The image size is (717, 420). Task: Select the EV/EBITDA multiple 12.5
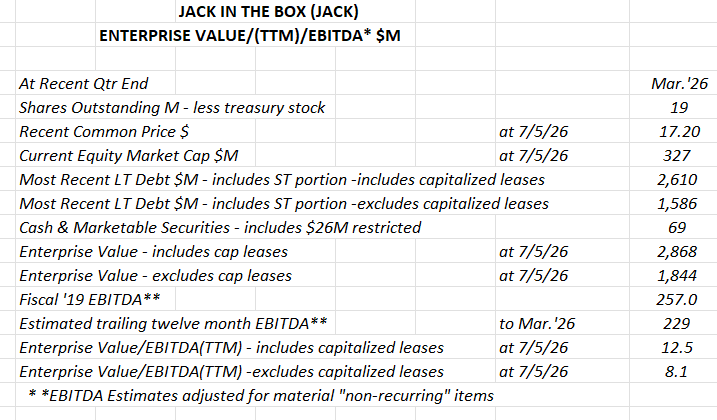[x=679, y=348]
